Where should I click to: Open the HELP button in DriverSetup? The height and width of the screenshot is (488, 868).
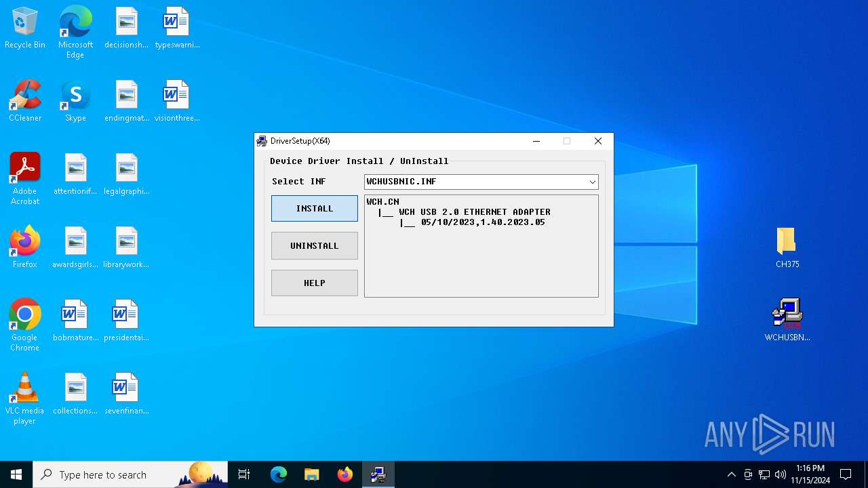[315, 283]
